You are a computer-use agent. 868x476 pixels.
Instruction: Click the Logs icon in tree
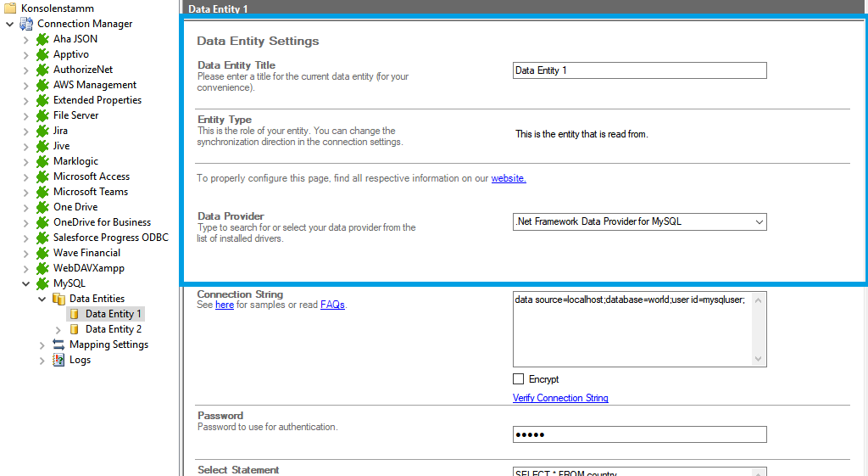(58, 360)
